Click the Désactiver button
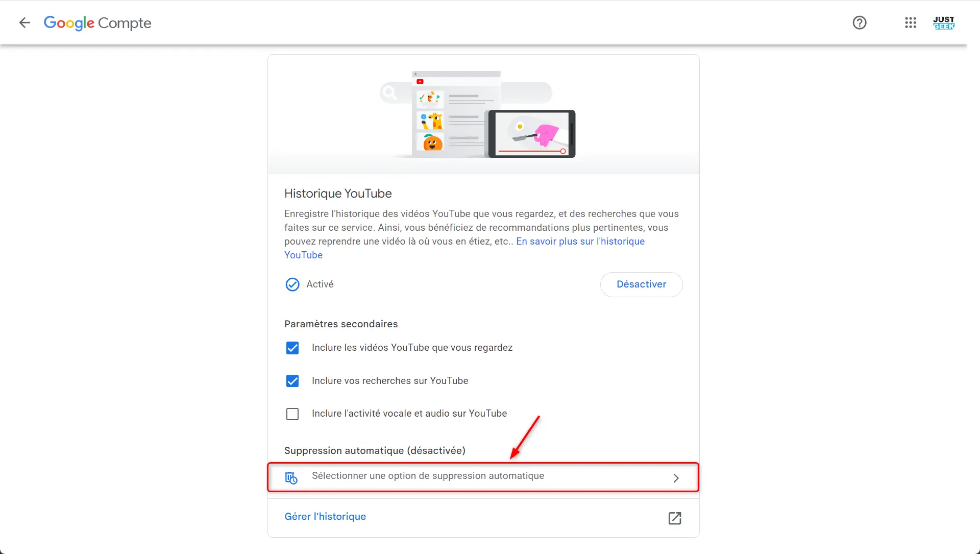 tap(641, 284)
